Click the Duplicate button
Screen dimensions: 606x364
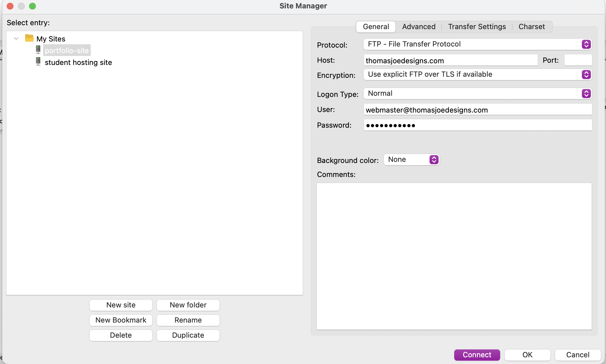coord(188,335)
